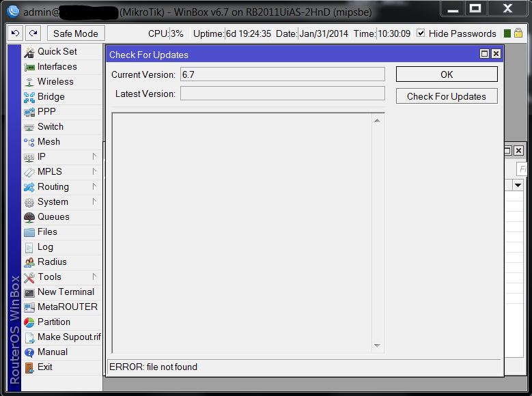The height and width of the screenshot is (396, 532).
Task: Click the WinBox logo in title bar
Action: [x=13, y=12]
